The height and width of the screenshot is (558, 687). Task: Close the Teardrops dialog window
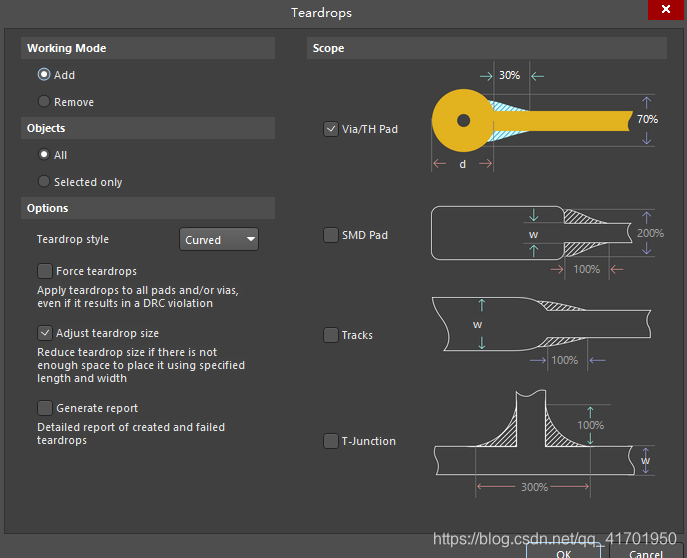click(x=664, y=12)
